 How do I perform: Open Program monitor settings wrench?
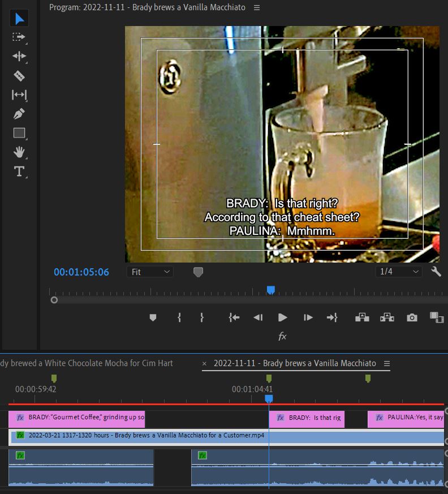pos(436,272)
